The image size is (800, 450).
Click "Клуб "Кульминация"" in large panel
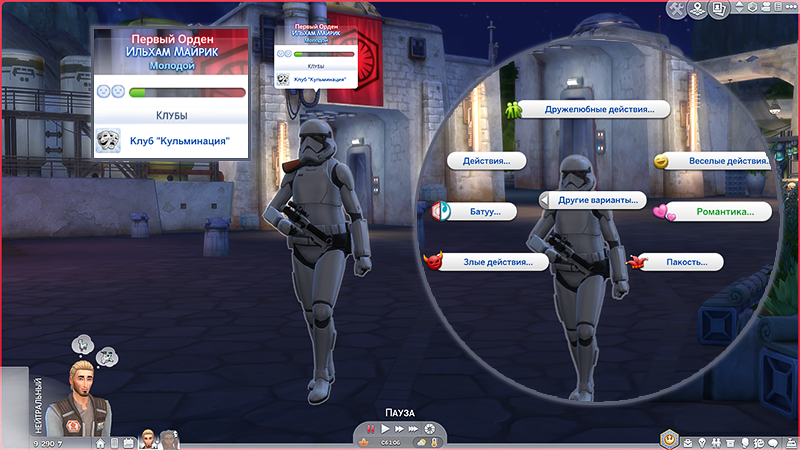[x=180, y=141]
